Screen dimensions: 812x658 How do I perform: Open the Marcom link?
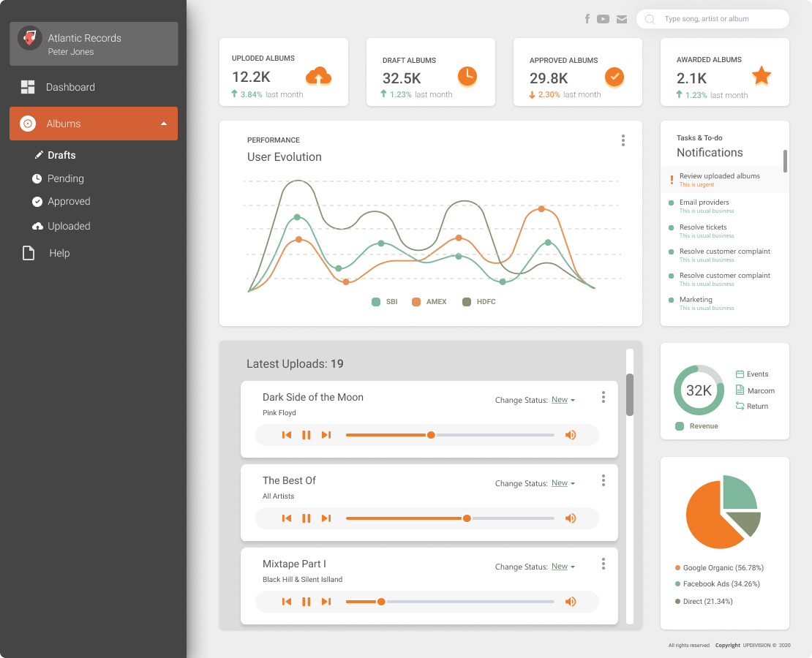tap(755, 390)
